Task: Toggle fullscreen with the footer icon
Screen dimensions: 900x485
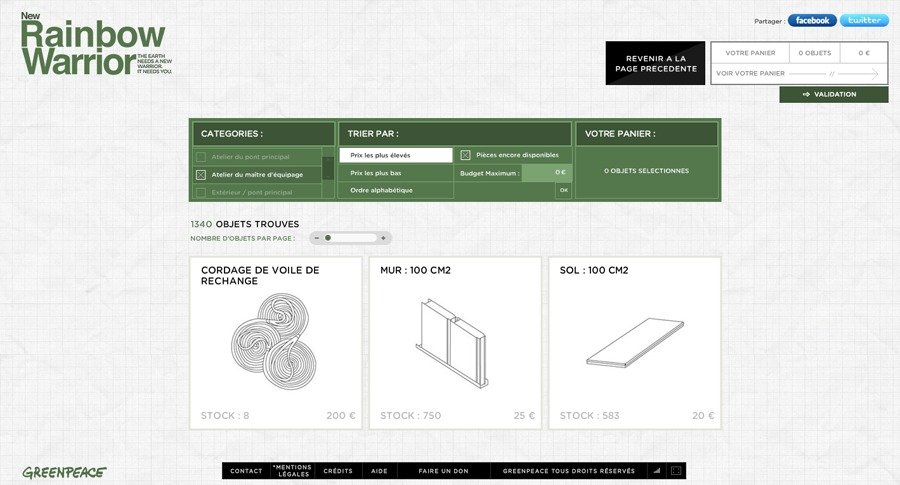Action: 676,471
